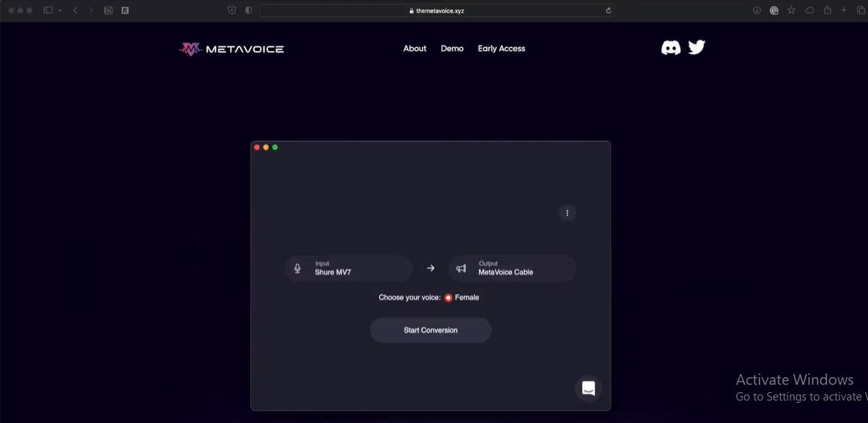The height and width of the screenshot is (423, 868).
Task: Open the share sheet icon in toolbar
Action: pos(827,10)
